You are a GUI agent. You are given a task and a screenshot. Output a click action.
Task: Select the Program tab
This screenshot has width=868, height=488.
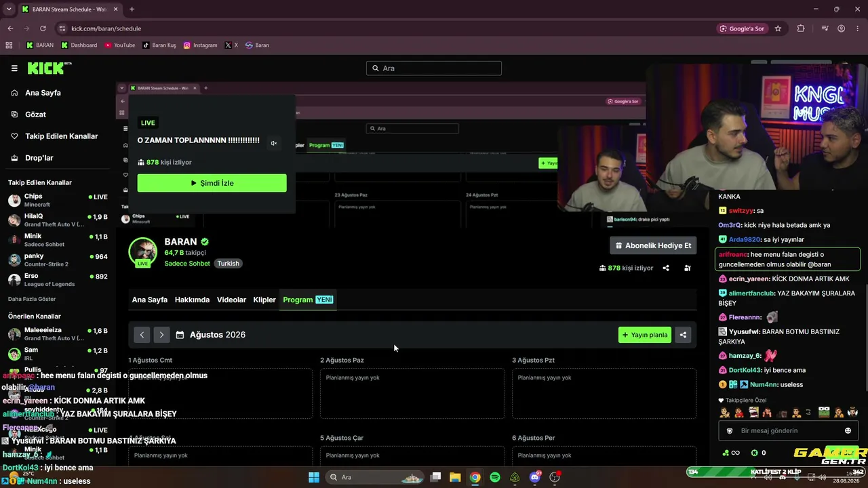(x=308, y=300)
